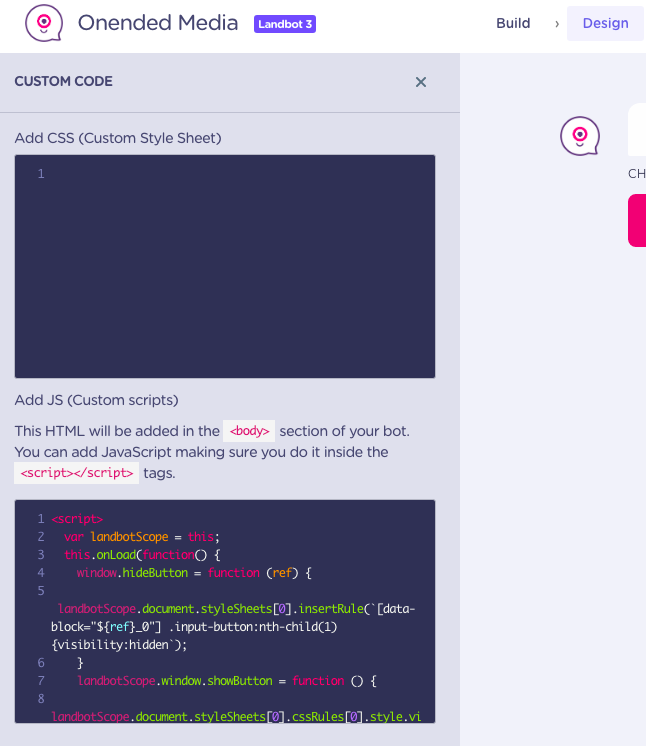Click the bot avatar in chat preview
Image resolution: width=646 pixels, height=746 pixels.
point(579,136)
